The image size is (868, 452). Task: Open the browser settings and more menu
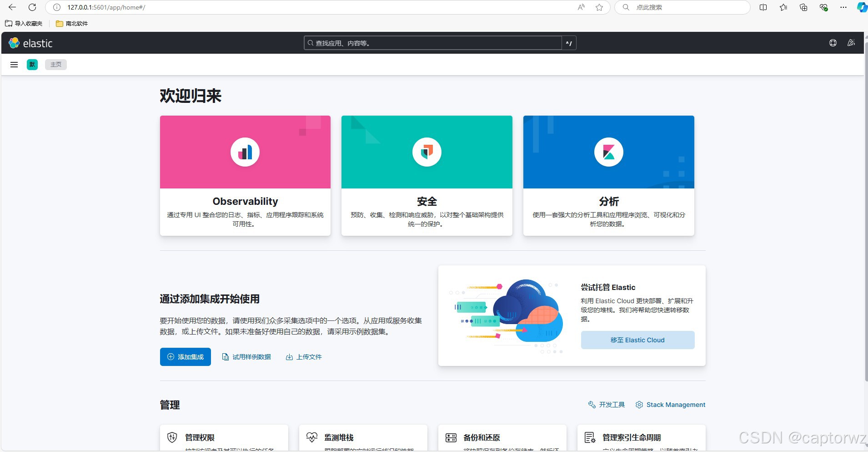pos(843,7)
